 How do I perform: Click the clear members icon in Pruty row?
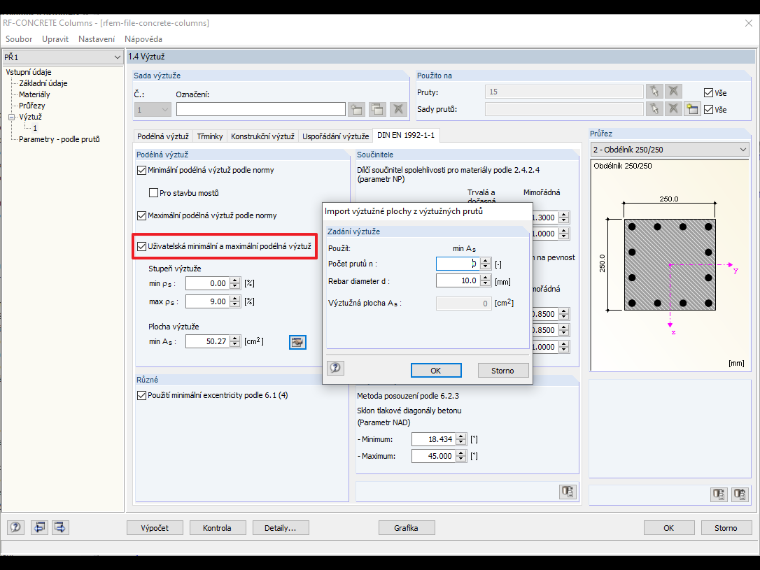coord(673,91)
